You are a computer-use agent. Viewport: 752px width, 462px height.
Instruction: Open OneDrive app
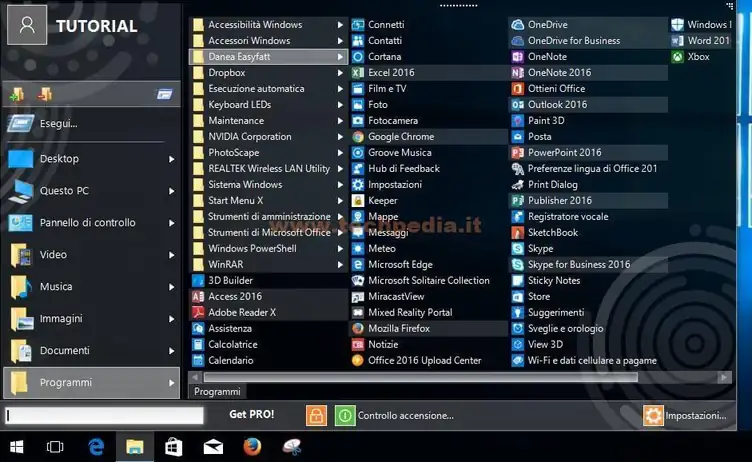point(588,24)
